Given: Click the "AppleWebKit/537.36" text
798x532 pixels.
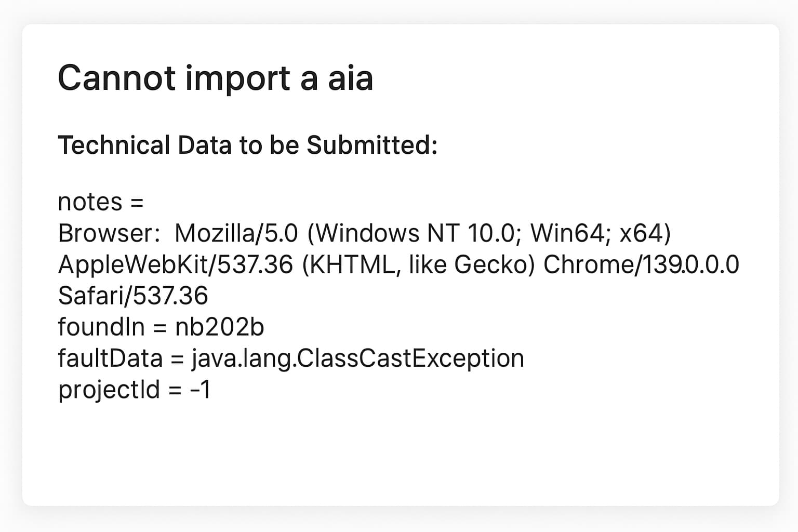Looking at the screenshot, I should [176, 265].
